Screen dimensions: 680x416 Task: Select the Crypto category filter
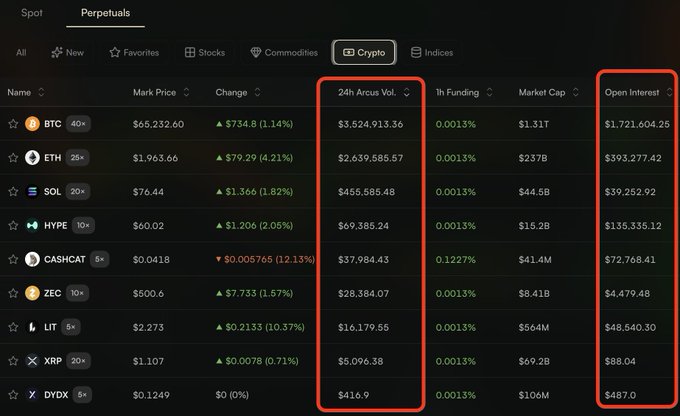coord(364,52)
